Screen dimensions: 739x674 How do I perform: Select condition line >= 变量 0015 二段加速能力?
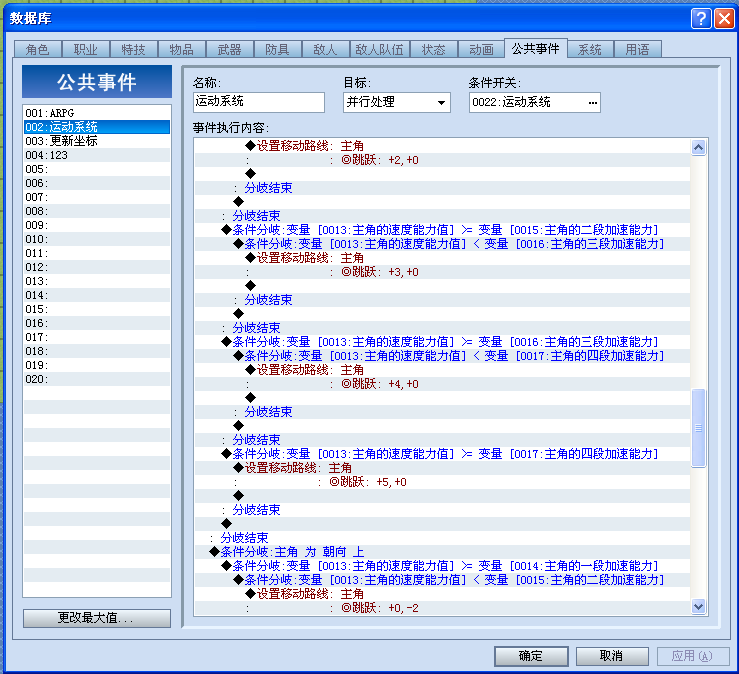coord(442,230)
